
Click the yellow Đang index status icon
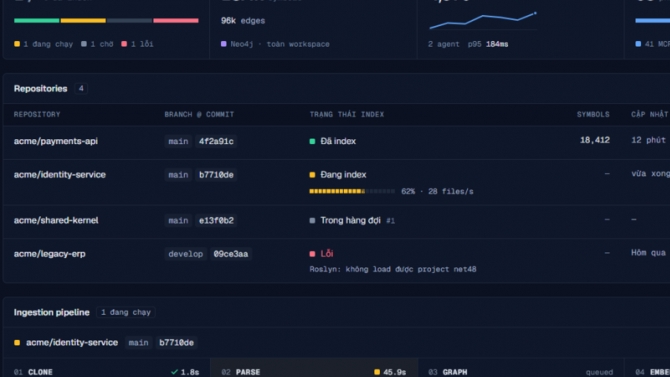[312, 174]
